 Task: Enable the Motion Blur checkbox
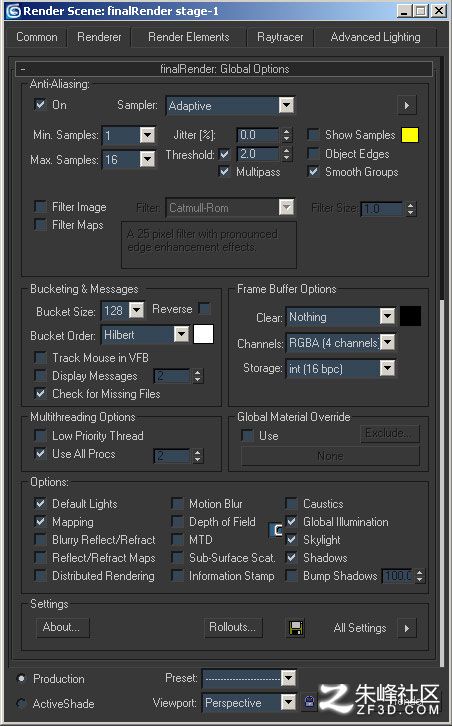177,503
